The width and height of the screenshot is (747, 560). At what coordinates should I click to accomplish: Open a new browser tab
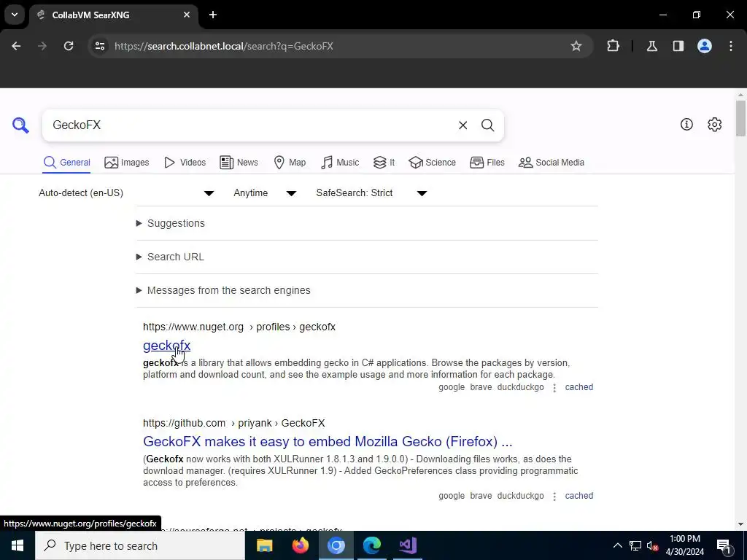(x=213, y=15)
